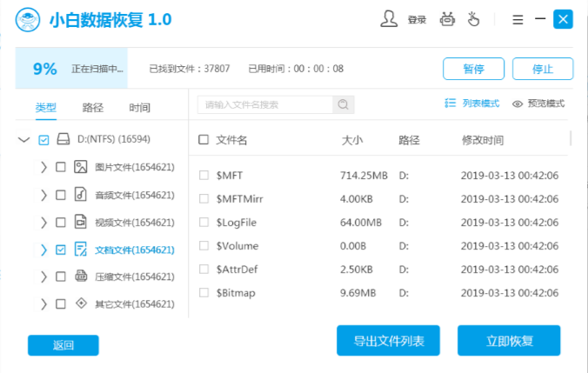Switch to the 路径 tab

click(92, 108)
